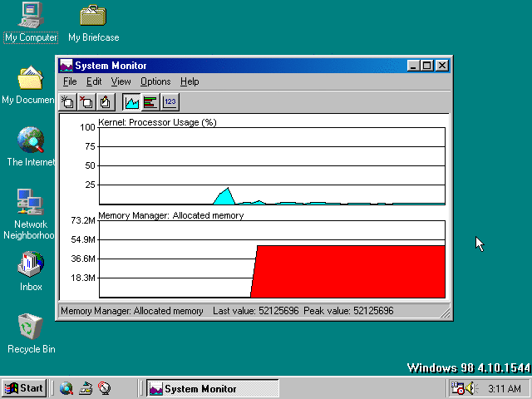Select the Network Neighborhood icon
This screenshot has height=399, width=532.
30,214
